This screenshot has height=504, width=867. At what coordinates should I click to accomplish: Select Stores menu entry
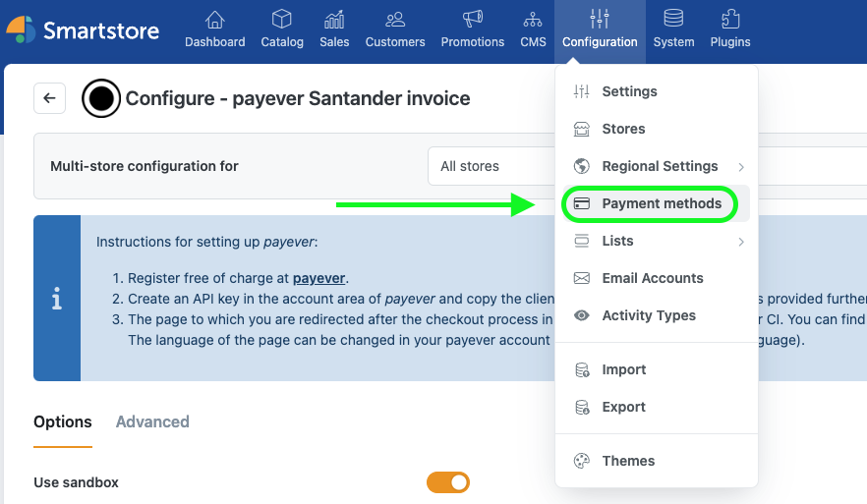point(657,129)
